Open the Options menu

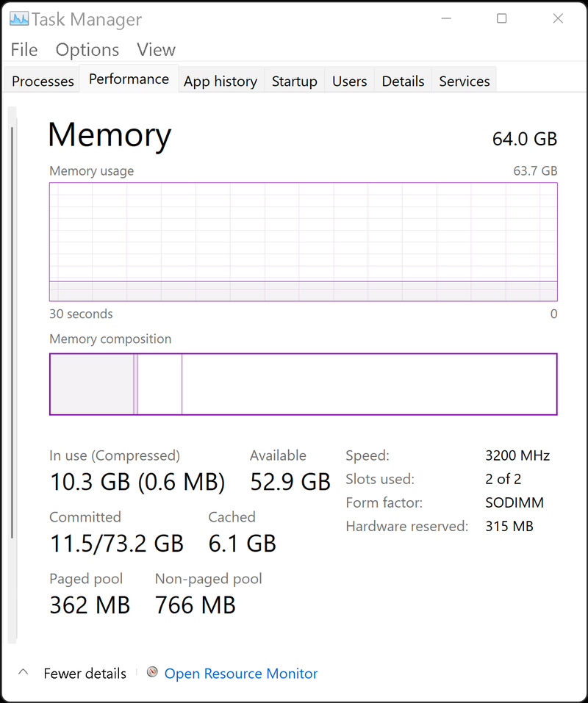[87, 49]
